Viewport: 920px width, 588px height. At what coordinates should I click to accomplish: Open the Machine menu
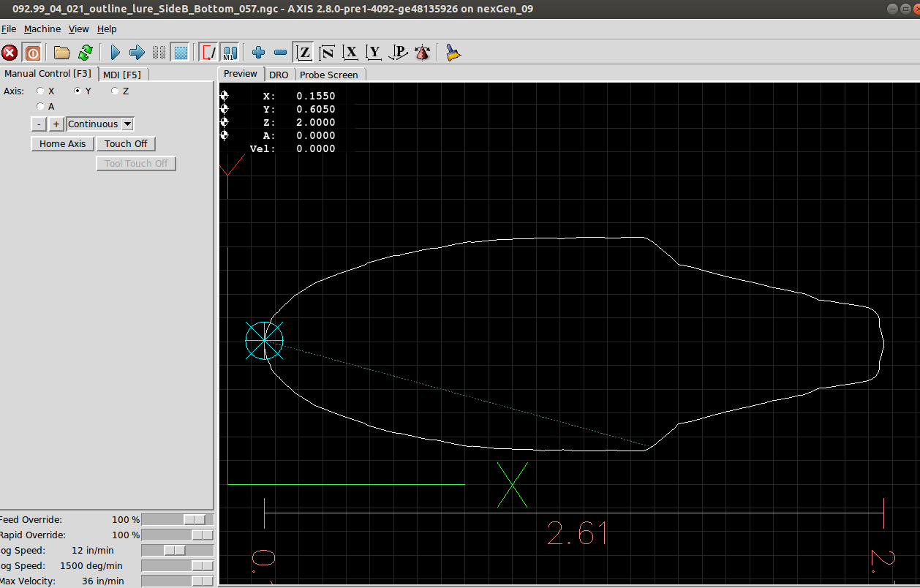click(x=42, y=29)
